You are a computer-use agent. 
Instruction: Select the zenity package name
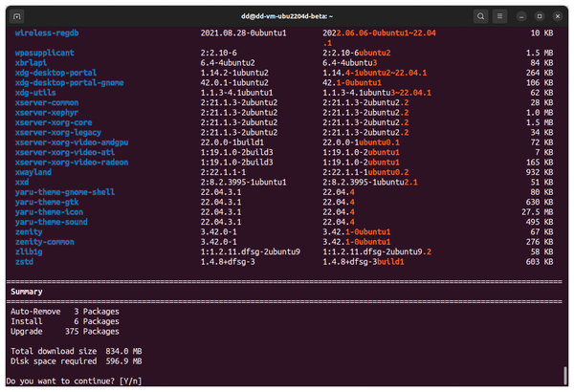coord(29,231)
